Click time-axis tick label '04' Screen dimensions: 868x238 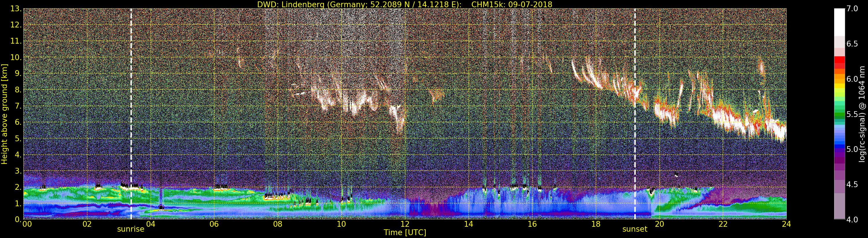(151, 224)
